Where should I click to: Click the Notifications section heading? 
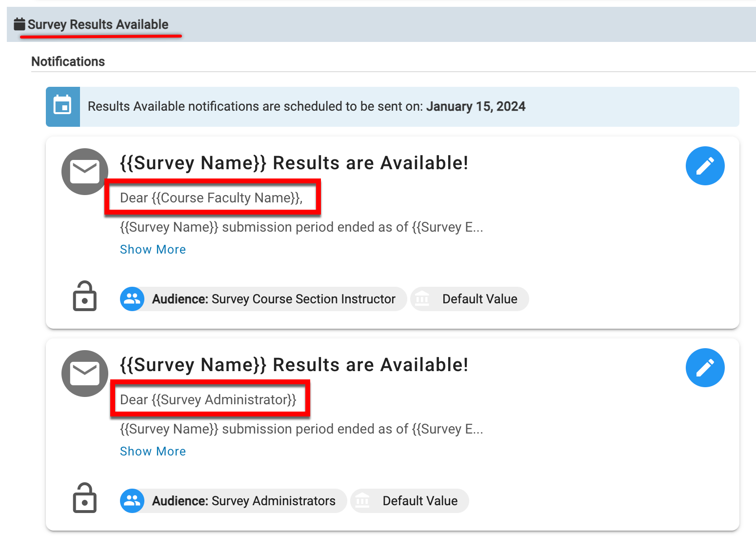68,61
